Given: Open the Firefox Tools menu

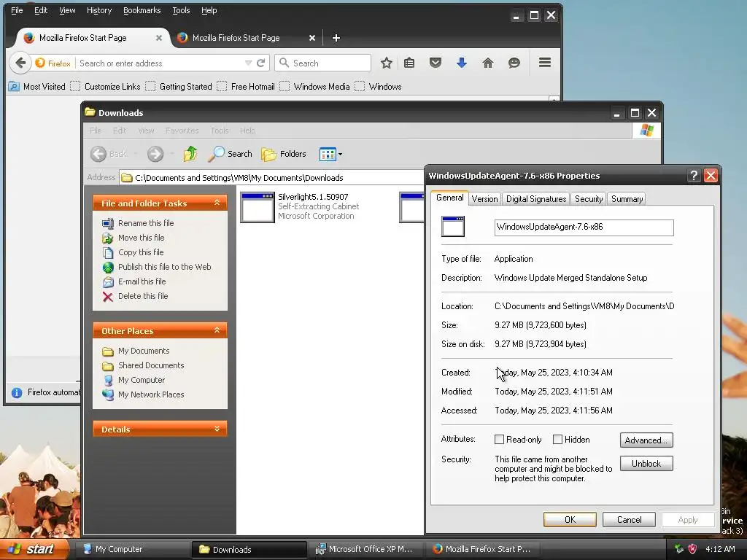Looking at the screenshot, I should 181,10.
